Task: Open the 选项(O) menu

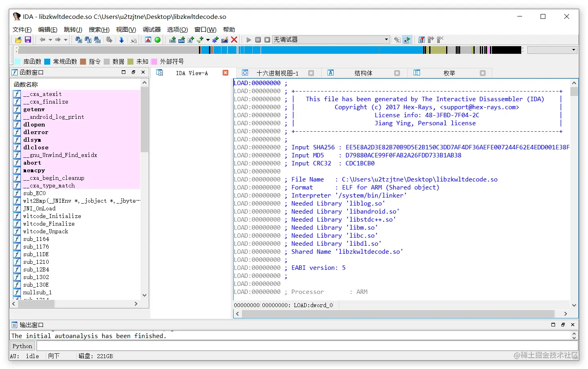Action: click(x=177, y=29)
